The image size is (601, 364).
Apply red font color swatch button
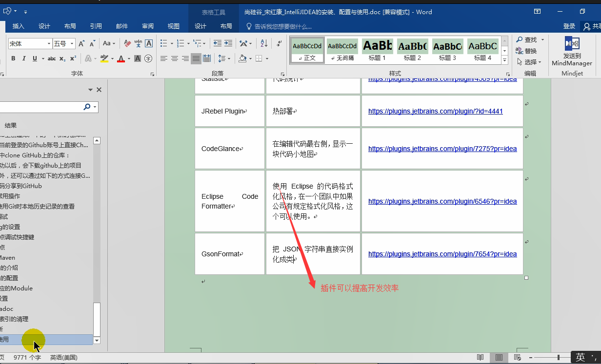pyautogui.click(x=121, y=58)
